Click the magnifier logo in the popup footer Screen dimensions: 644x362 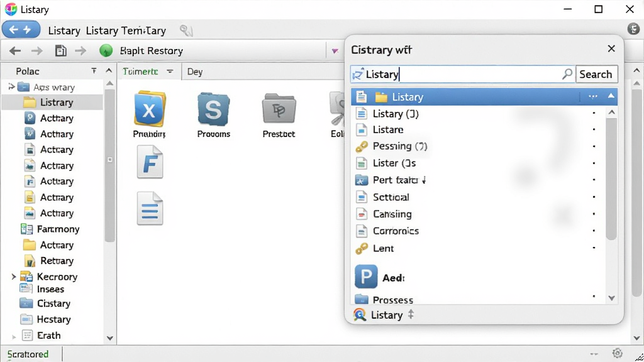360,315
